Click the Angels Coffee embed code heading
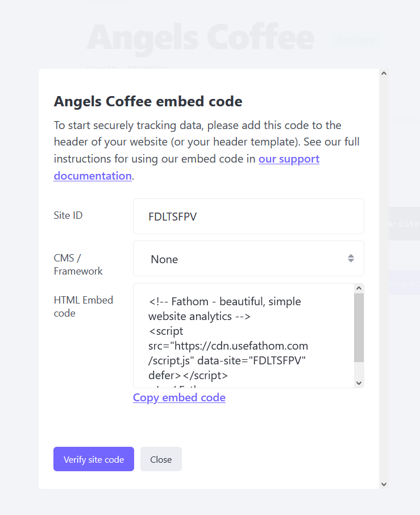 [147, 101]
